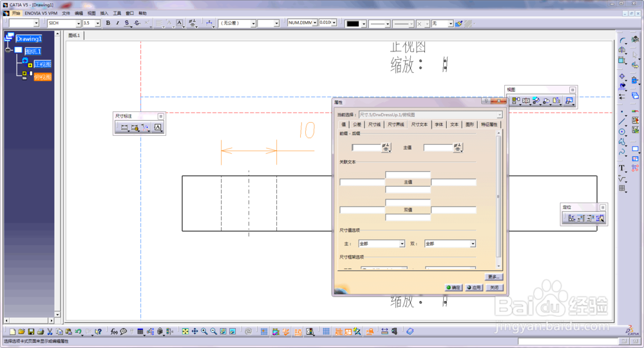Open the 开始 menu
Viewport: 644px width, 348px height.
[16, 14]
